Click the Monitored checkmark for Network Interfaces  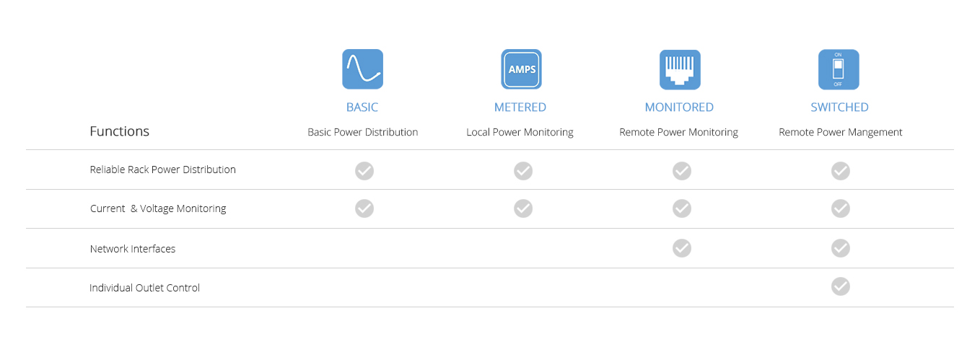coord(681,248)
